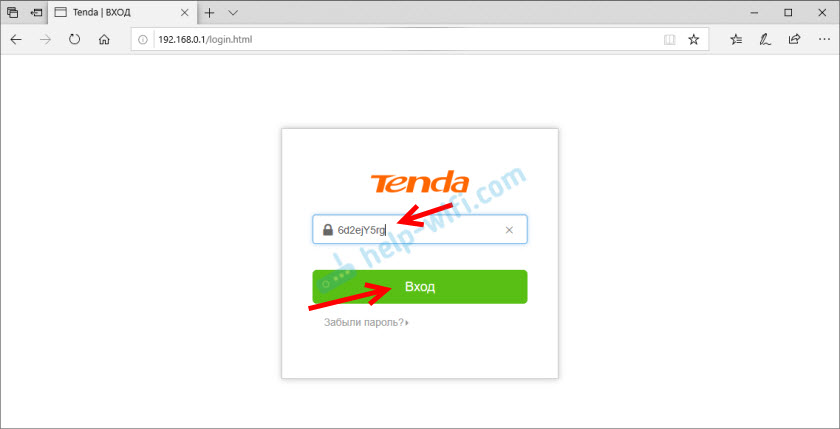Click the Add notes pen icon
840x429 pixels.
pyautogui.click(x=766, y=39)
